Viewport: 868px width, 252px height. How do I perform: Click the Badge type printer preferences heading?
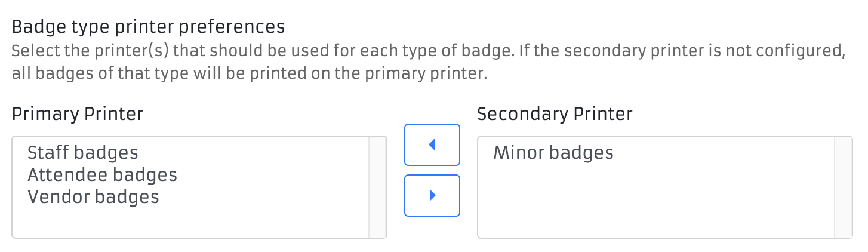pyautogui.click(x=148, y=27)
